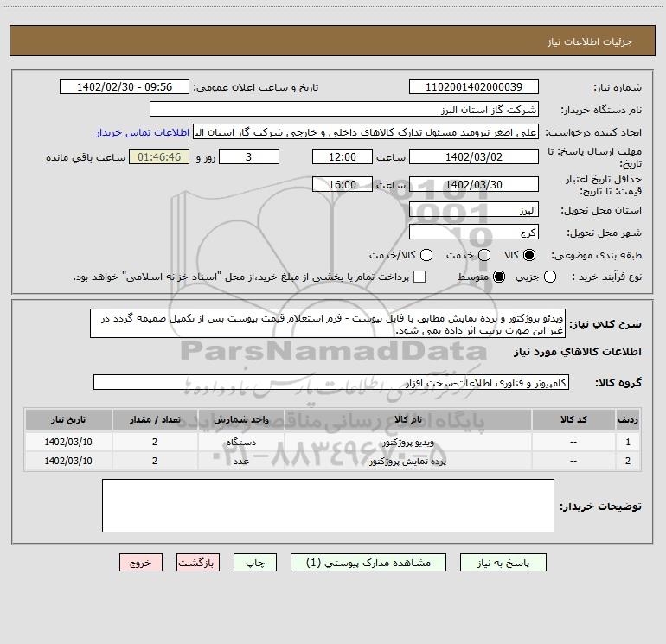
Task: Click the need date cell in پرده نمایش پروژکتور row
Action: click(68, 461)
